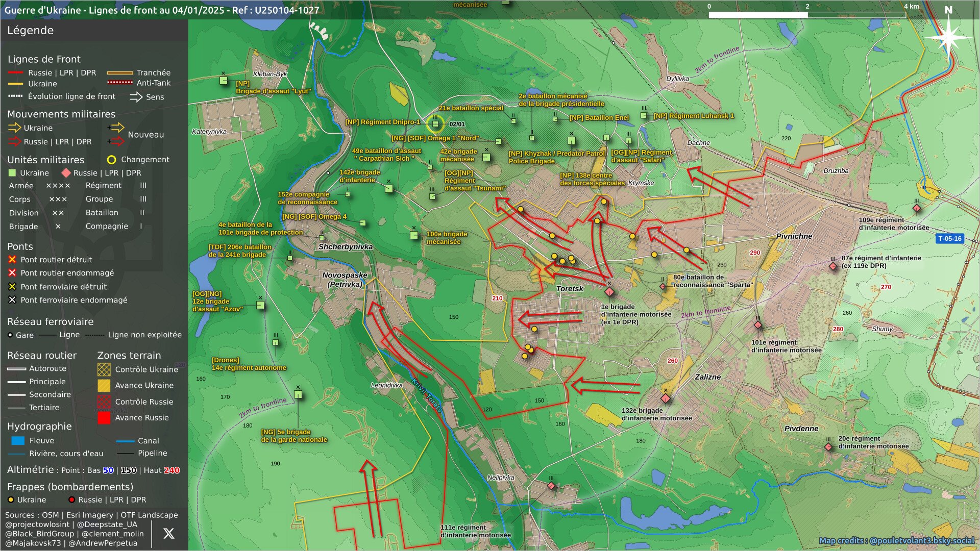Screen dimensions: 980x551
Task: Click the 02/01 date label
Action: click(457, 124)
